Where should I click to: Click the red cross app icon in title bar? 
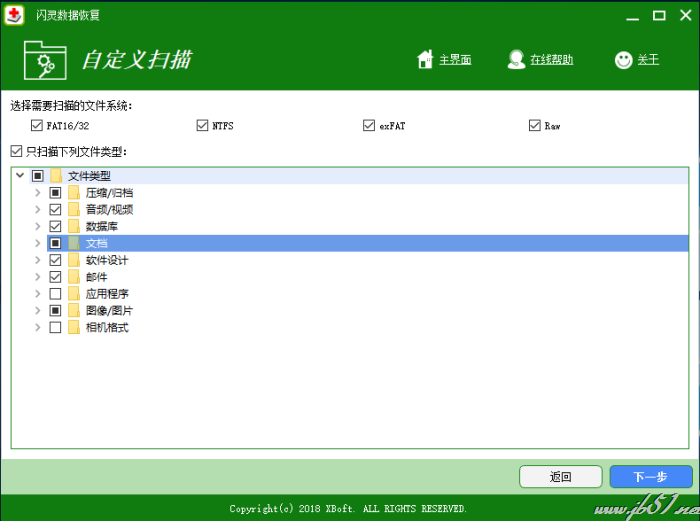point(14,15)
